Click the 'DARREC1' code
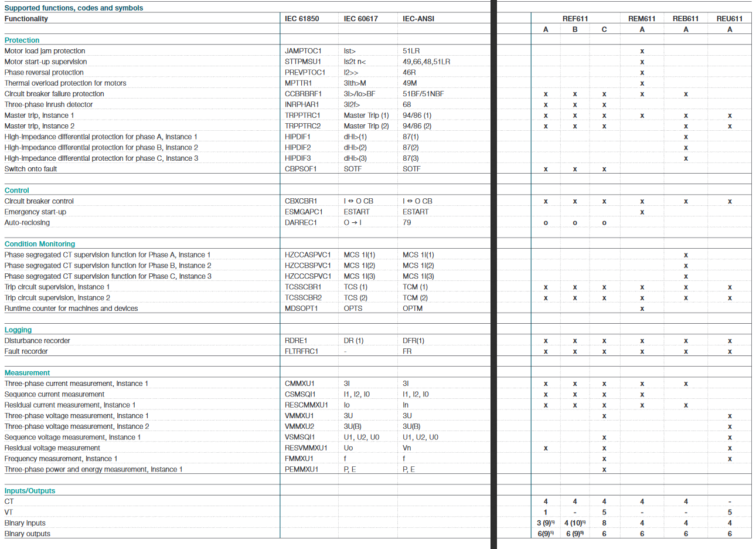 click(x=301, y=223)
